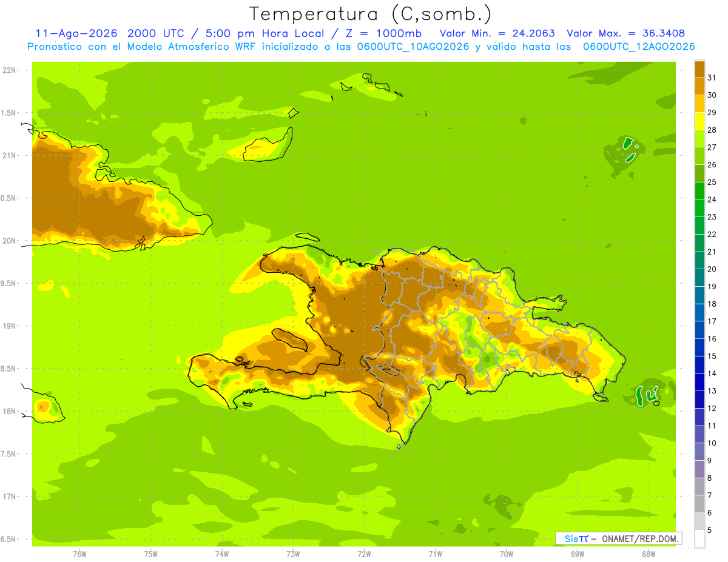Pick the amber swatch between 29 and 30

tap(699, 104)
